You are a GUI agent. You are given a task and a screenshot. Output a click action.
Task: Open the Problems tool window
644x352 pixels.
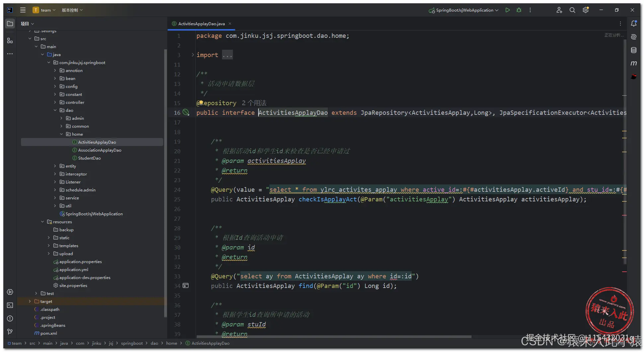point(10,318)
